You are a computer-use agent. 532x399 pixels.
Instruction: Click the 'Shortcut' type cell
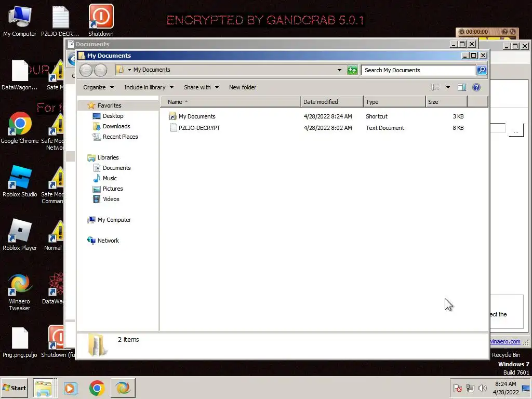point(377,116)
